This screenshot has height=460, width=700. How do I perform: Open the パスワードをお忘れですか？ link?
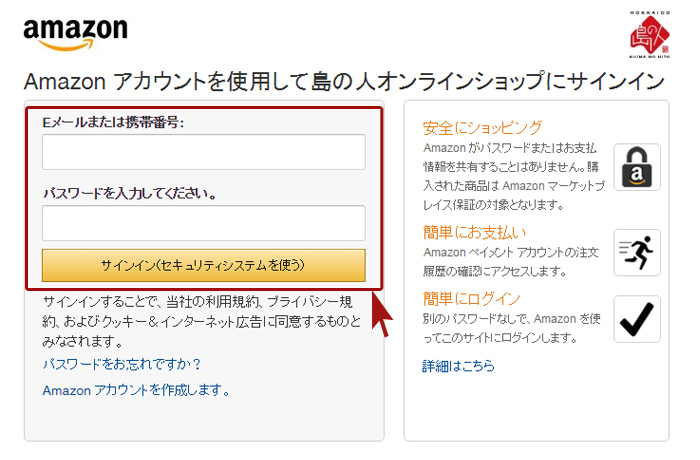point(121,364)
